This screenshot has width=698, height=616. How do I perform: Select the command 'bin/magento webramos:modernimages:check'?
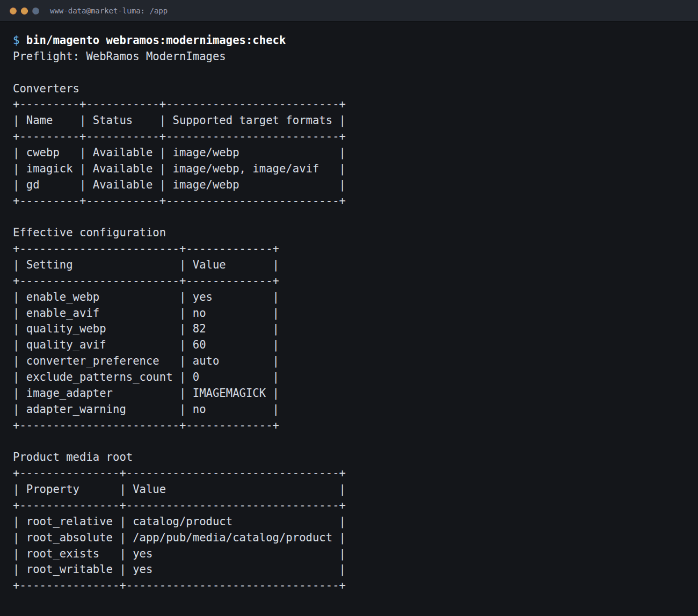[x=156, y=40]
